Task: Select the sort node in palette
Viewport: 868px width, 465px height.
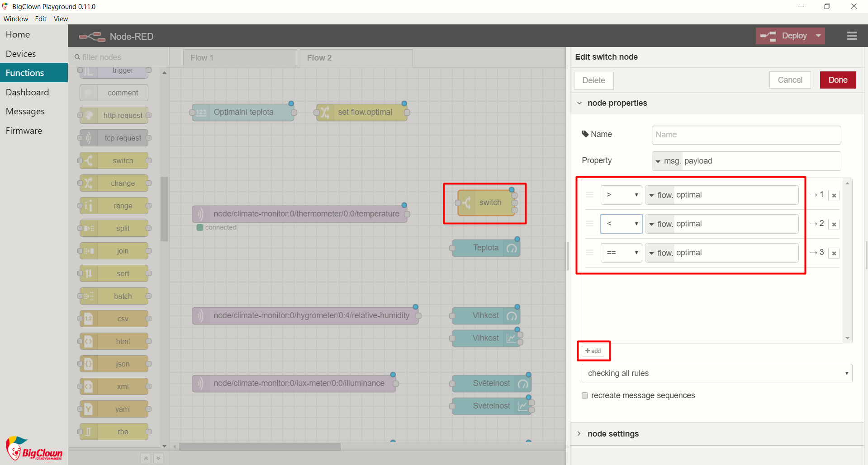Action: pos(114,273)
